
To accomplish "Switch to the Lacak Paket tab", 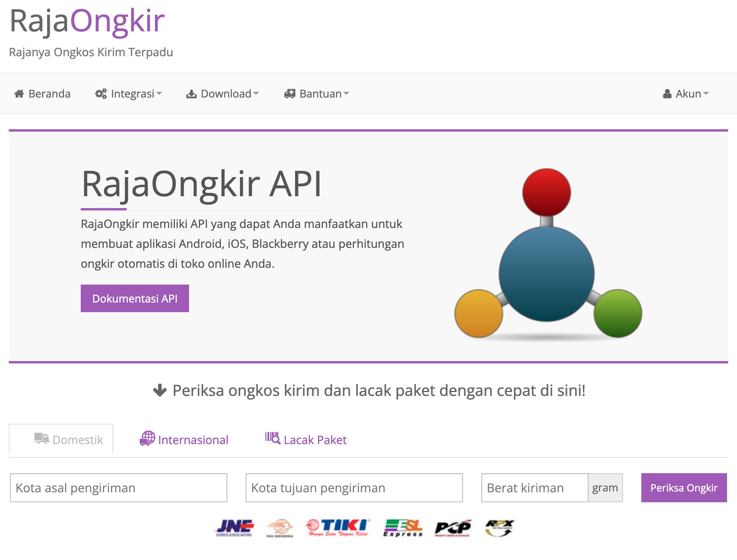I will [x=306, y=440].
